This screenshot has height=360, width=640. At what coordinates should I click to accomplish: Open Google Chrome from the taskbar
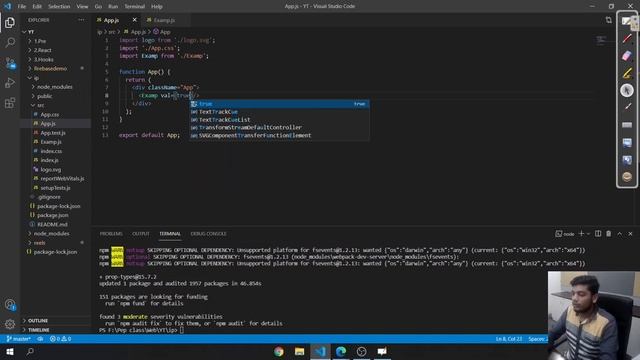coord(279,351)
